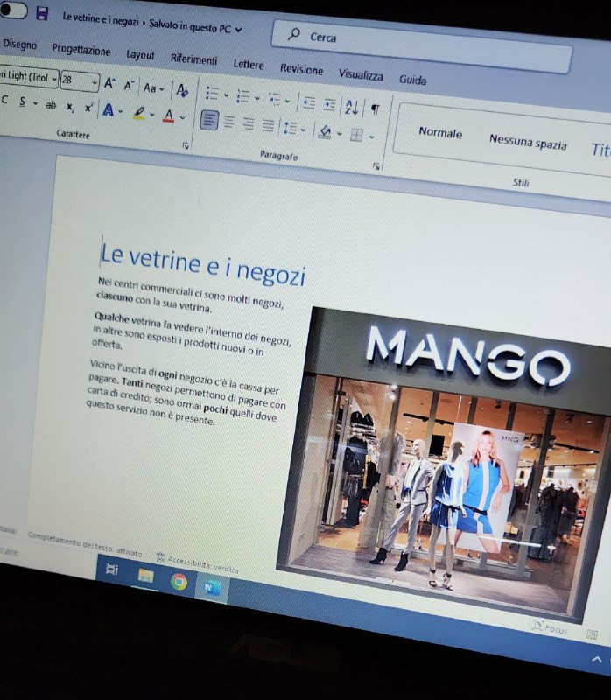
Task: Open the Line spacing dropdown
Action: click(294, 129)
